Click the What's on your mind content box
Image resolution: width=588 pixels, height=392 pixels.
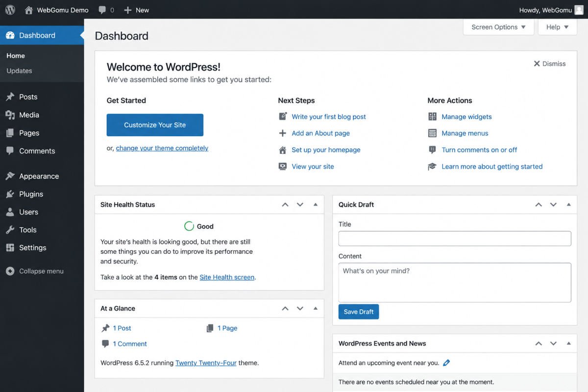point(455,283)
